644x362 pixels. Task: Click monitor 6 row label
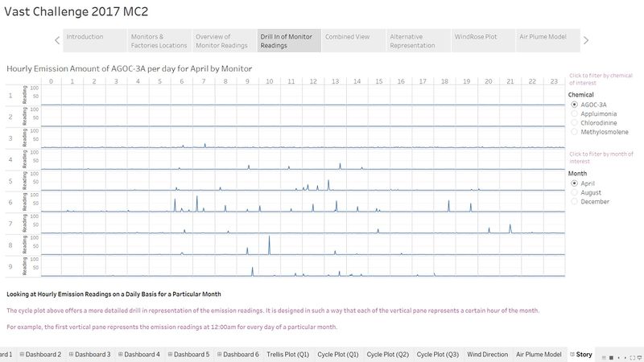point(10,203)
